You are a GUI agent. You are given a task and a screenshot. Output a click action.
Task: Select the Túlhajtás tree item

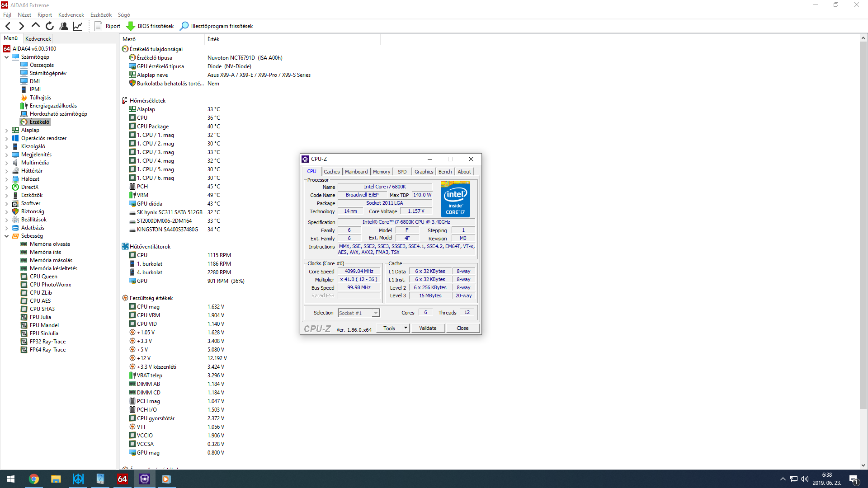40,98
